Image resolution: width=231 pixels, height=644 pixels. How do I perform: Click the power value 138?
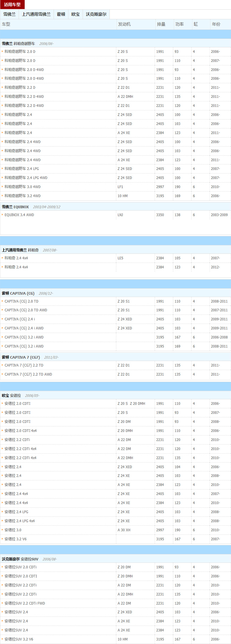tap(177, 215)
